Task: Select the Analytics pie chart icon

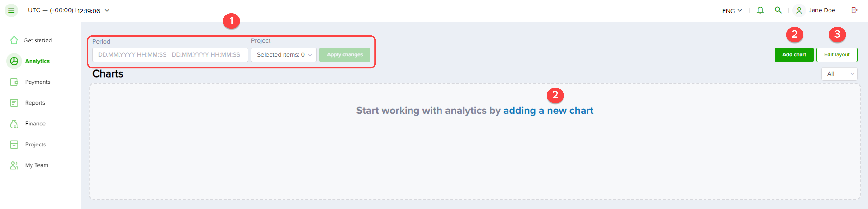Action: [x=14, y=61]
